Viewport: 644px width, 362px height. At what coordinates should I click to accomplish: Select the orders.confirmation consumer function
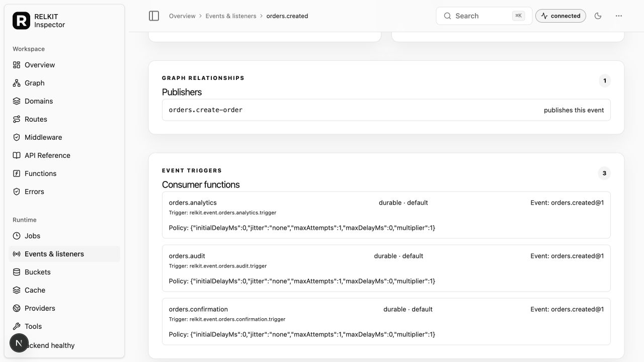tap(386, 322)
